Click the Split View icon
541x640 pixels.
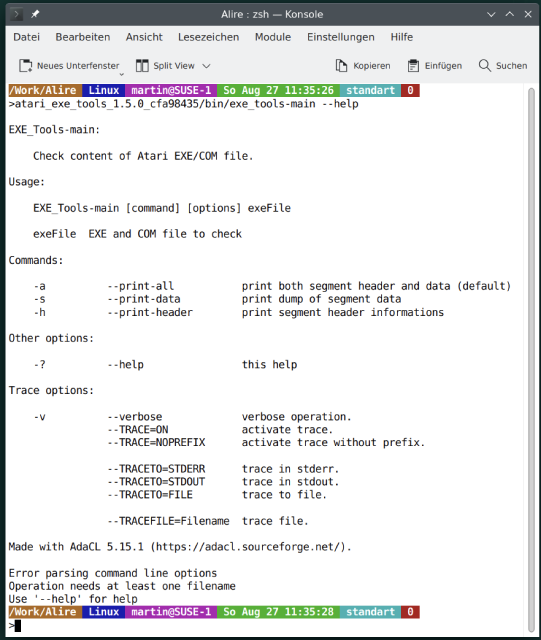click(x=142, y=66)
